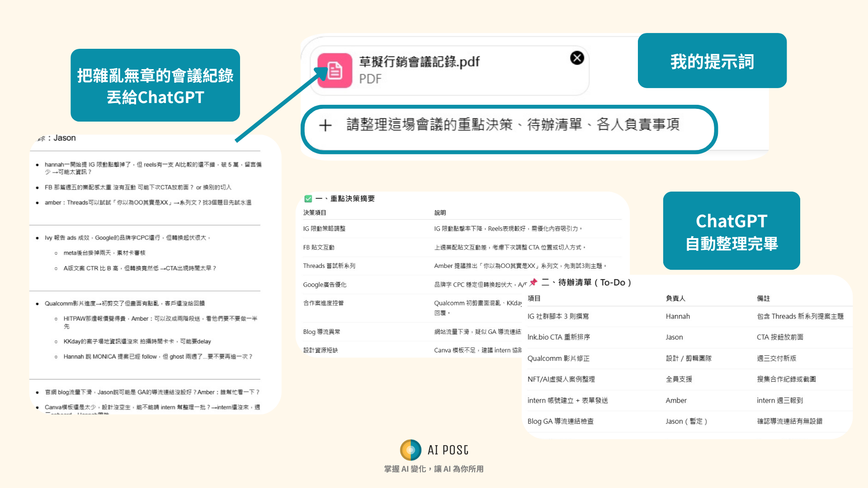Click the 負責人 column header
The image size is (868, 488).
[675, 298]
